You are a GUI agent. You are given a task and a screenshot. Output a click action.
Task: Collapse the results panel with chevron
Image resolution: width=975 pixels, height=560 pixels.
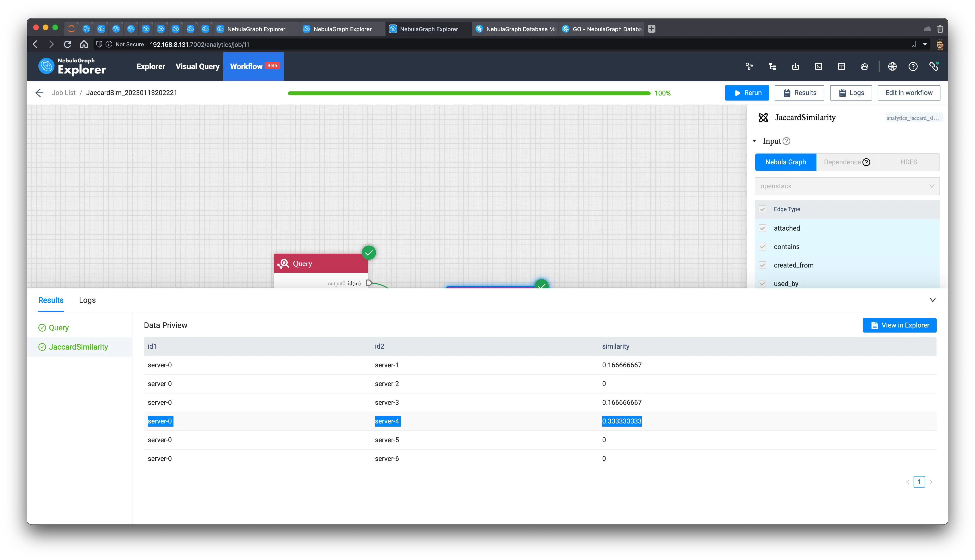click(932, 300)
